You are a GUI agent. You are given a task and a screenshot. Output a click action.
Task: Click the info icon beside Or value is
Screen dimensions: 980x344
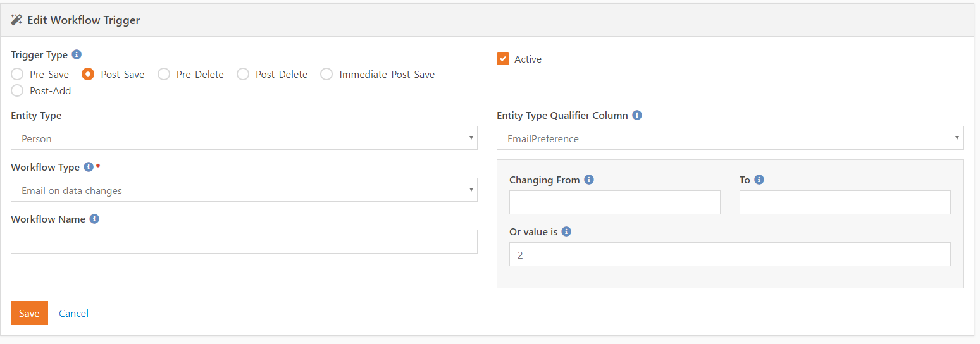pyautogui.click(x=566, y=232)
